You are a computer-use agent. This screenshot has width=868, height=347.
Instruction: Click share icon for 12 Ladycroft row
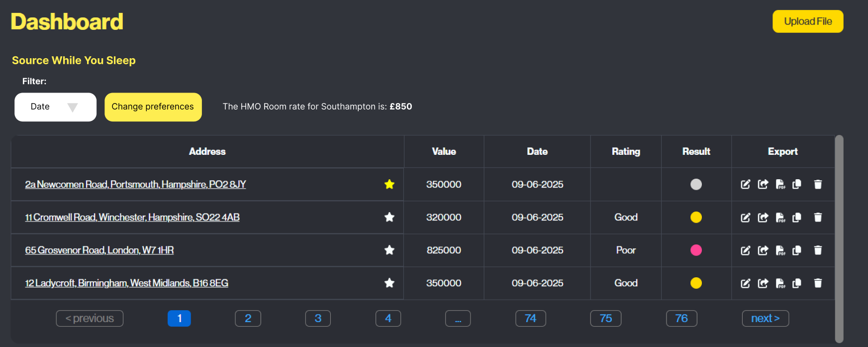click(x=763, y=283)
